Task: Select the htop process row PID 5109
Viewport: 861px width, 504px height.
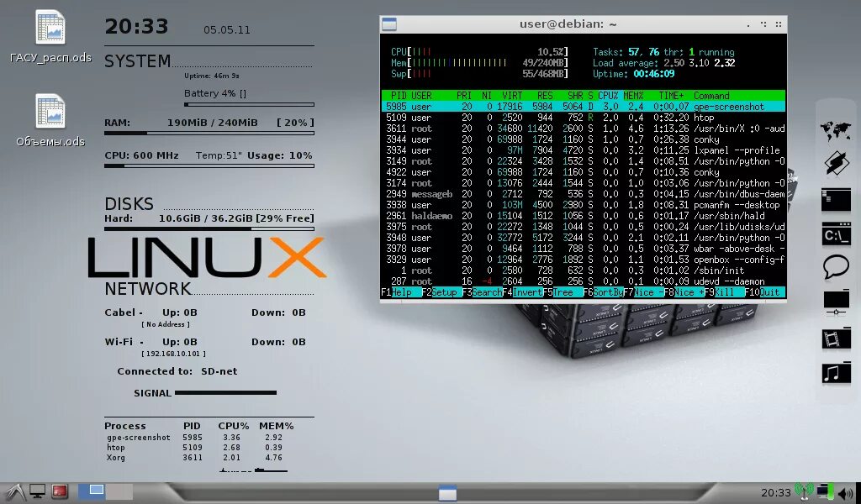Action: [584, 118]
